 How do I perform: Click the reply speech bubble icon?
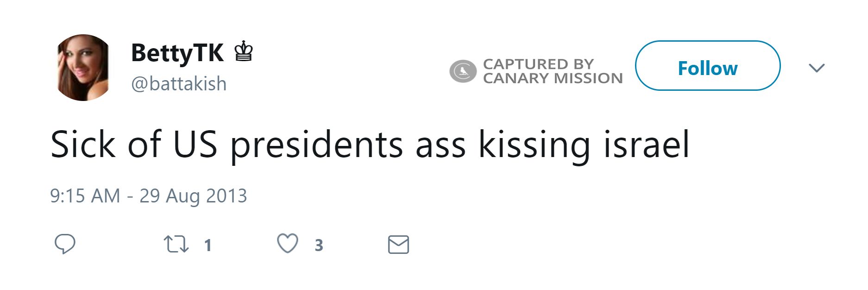[65, 244]
